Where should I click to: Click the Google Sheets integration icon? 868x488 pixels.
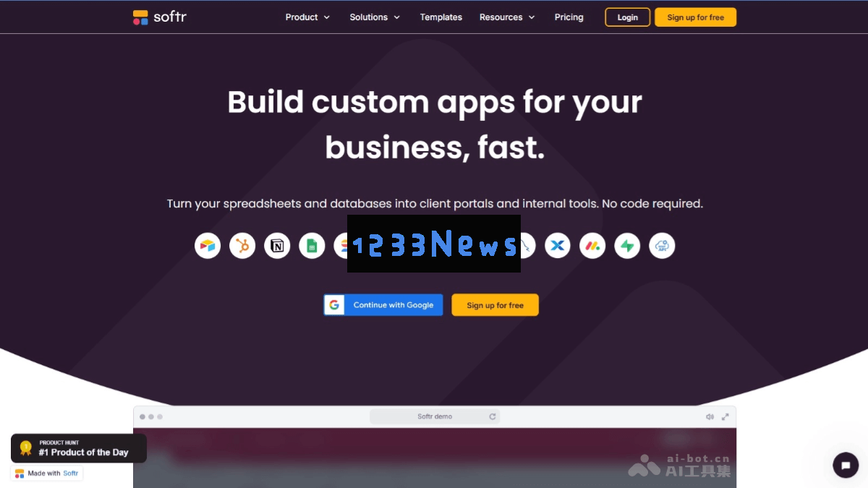coord(312,246)
